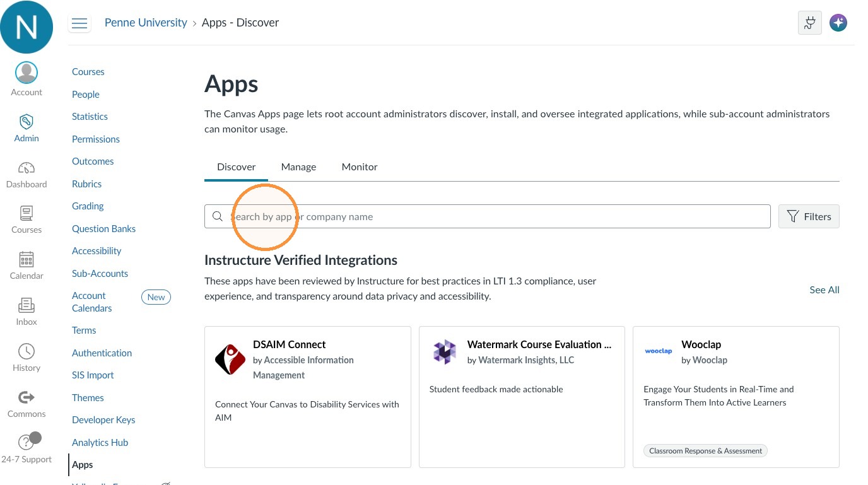Open 24-7 Support help
This screenshot has width=868, height=485.
(x=26, y=448)
